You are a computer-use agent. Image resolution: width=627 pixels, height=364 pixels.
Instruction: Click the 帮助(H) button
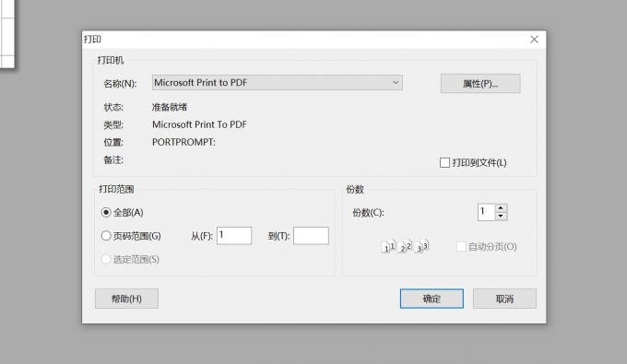click(126, 299)
